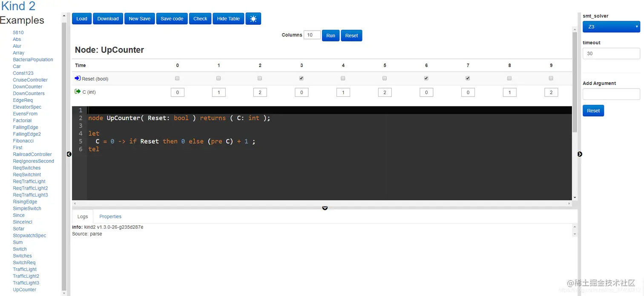Run the simulation with Run button
This screenshot has height=296, width=644.
pos(331,35)
